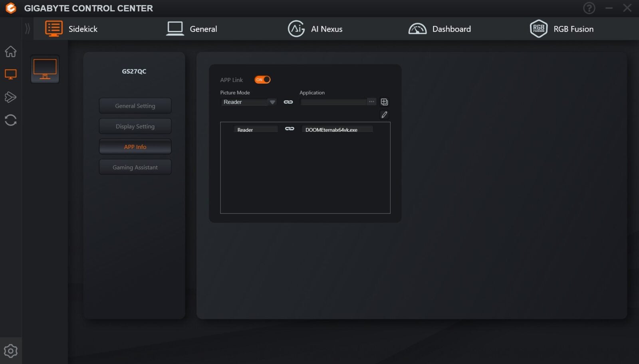Click the paper plane icon in sidebar

coord(11,97)
